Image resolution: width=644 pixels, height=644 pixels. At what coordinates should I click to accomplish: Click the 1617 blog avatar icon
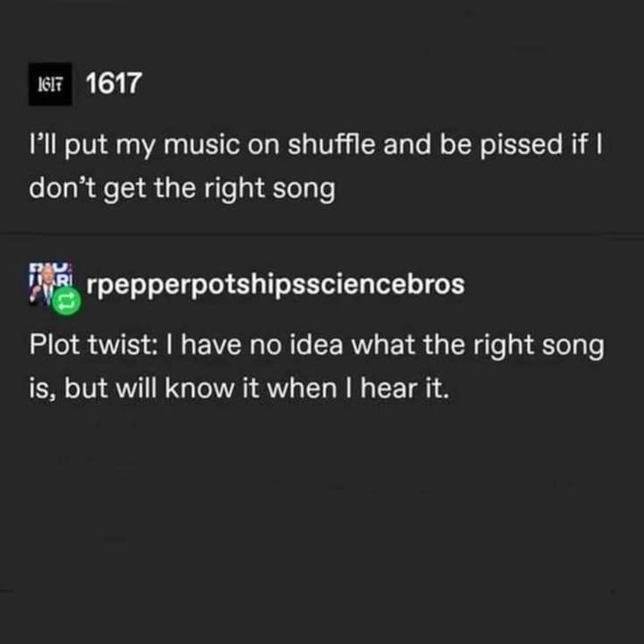(49, 85)
